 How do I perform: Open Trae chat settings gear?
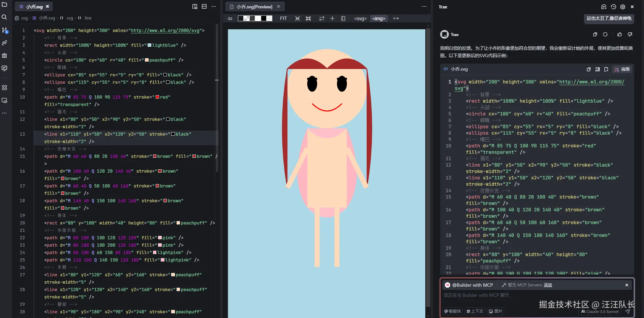(x=623, y=7)
